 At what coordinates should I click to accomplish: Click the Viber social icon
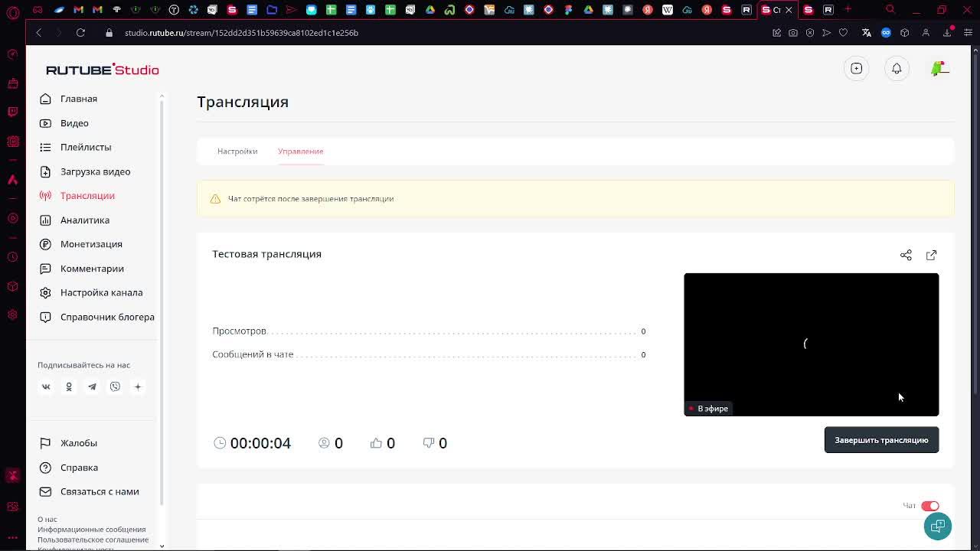tap(115, 387)
